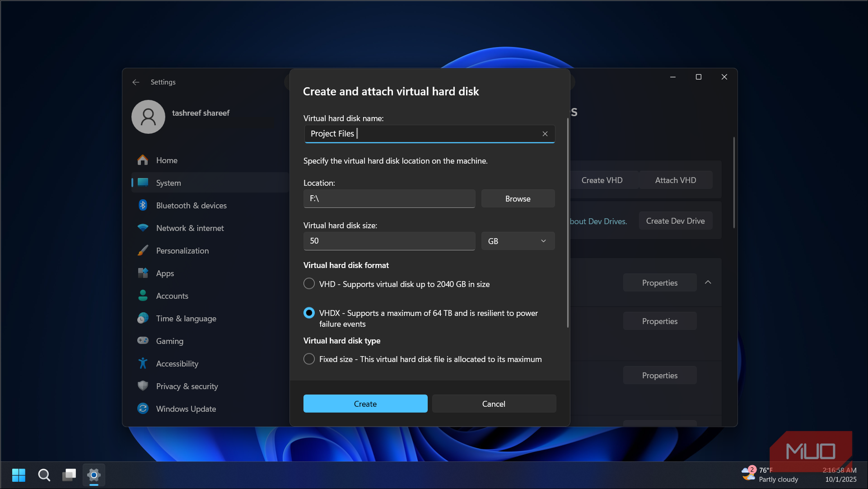The height and width of the screenshot is (489, 868).
Task: Click the Accessibility figure icon
Action: tap(143, 363)
